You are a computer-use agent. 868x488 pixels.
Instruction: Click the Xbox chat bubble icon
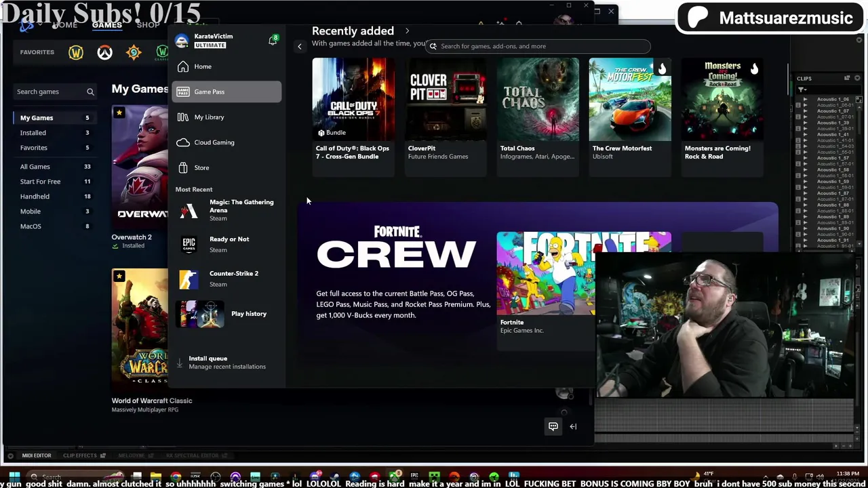click(553, 426)
